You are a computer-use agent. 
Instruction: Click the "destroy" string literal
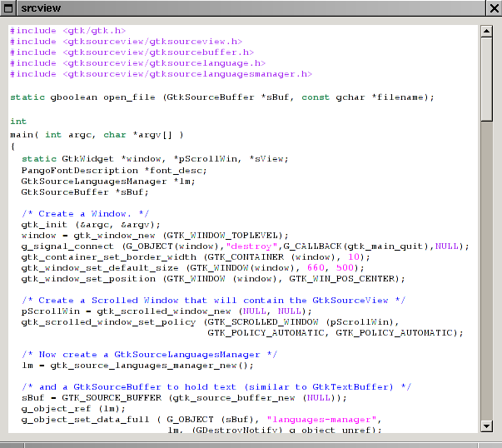click(x=251, y=246)
